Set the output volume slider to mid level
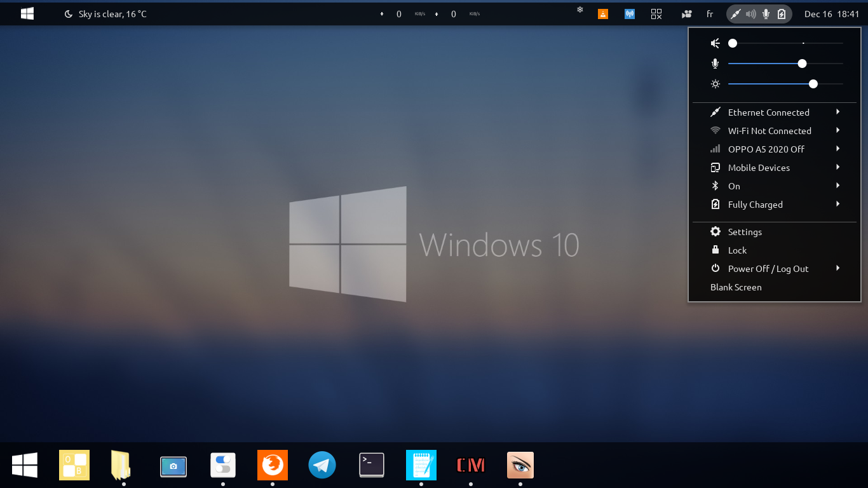868x488 pixels. pos(785,43)
